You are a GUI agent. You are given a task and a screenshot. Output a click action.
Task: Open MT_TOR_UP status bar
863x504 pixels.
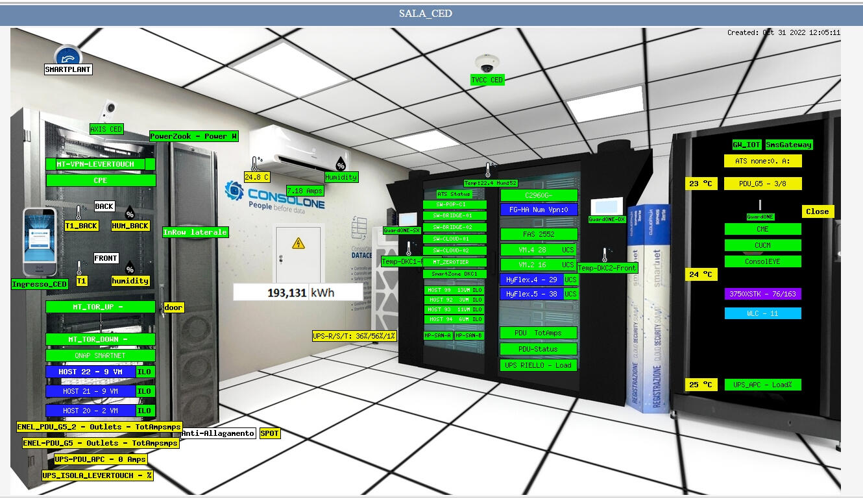point(101,307)
